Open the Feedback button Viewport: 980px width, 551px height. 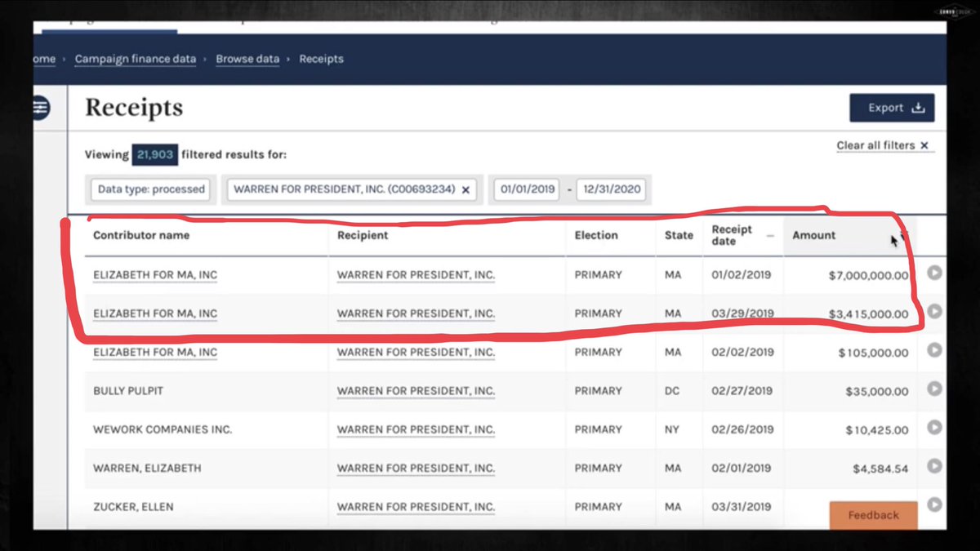[x=873, y=515]
